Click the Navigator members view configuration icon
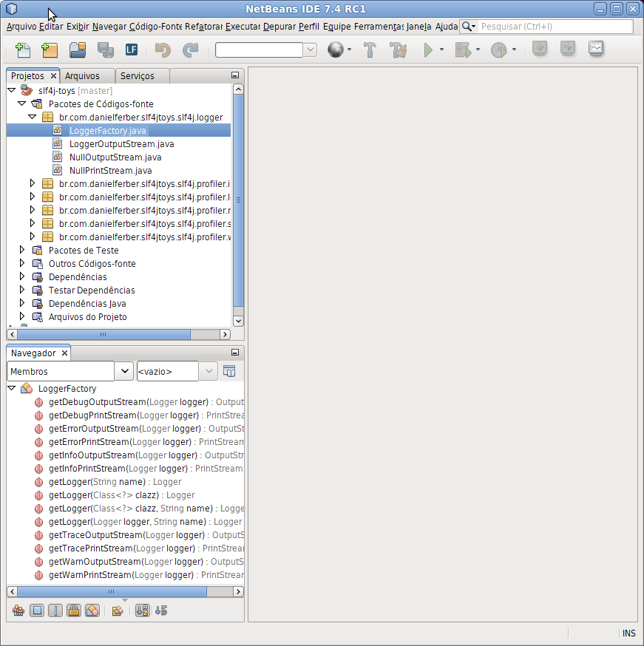644x646 pixels. coord(229,371)
